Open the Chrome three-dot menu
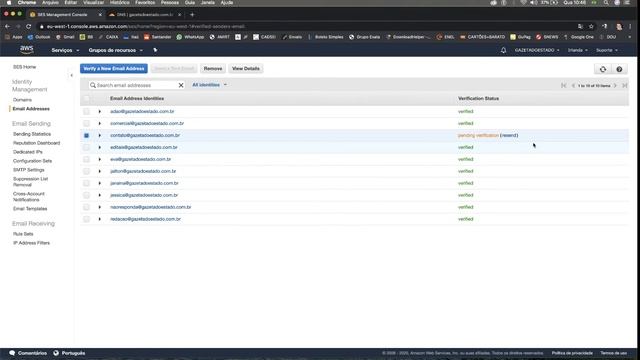This screenshot has width=640, height=360. point(630,27)
